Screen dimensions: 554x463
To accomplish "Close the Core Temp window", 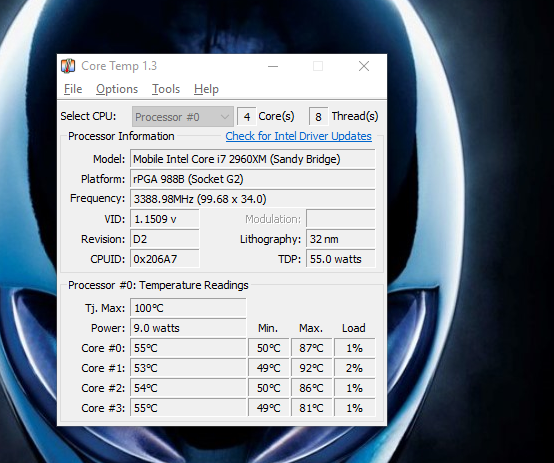I will pyautogui.click(x=364, y=66).
